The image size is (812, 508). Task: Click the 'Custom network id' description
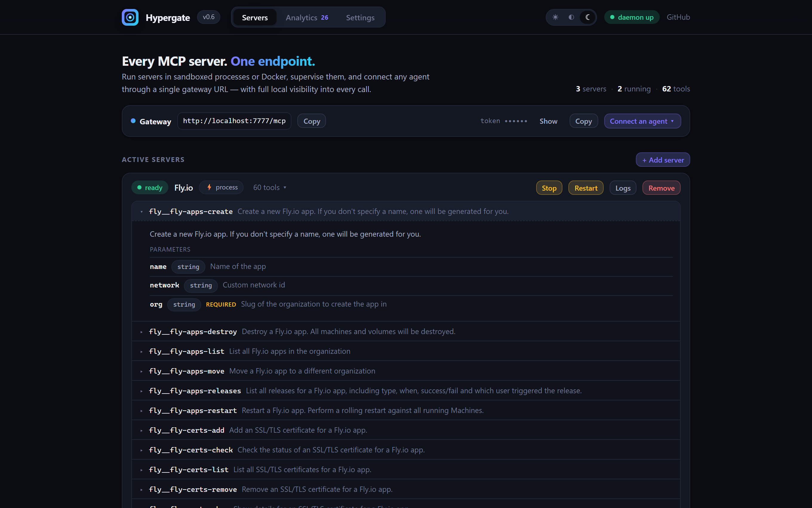254,285
